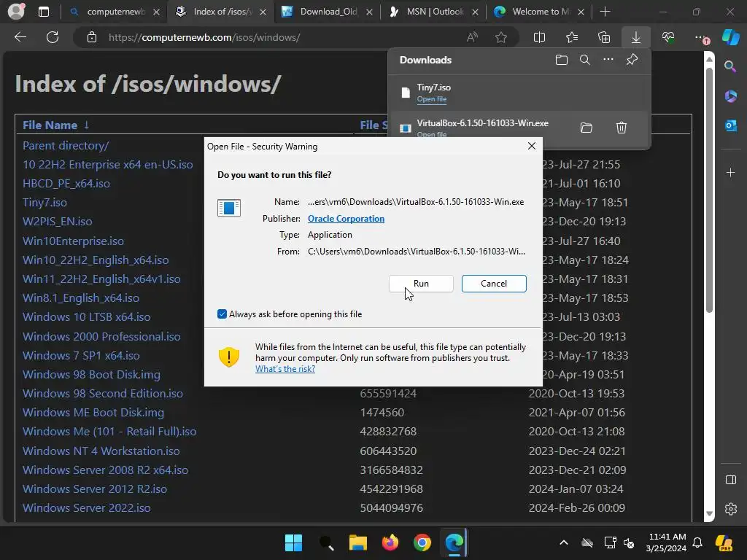Toggle the Downloads toolbar icon
The height and width of the screenshot is (560, 747).
(x=636, y=37)
